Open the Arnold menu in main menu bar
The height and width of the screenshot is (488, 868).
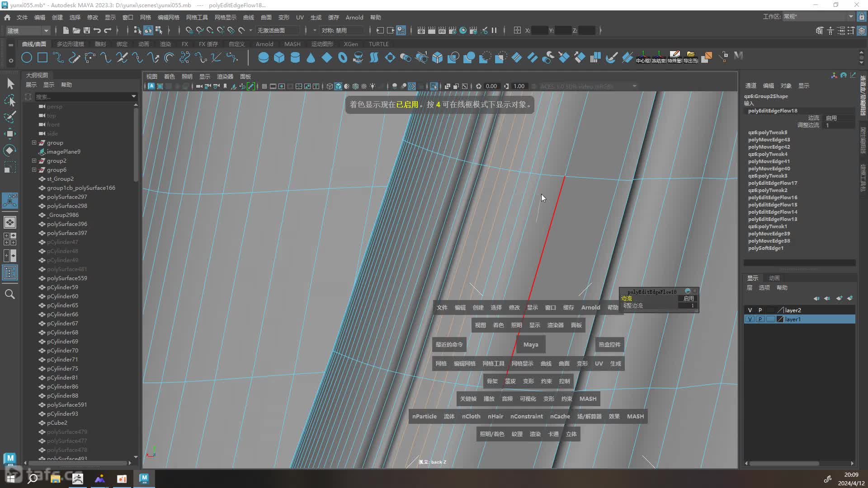354,17
